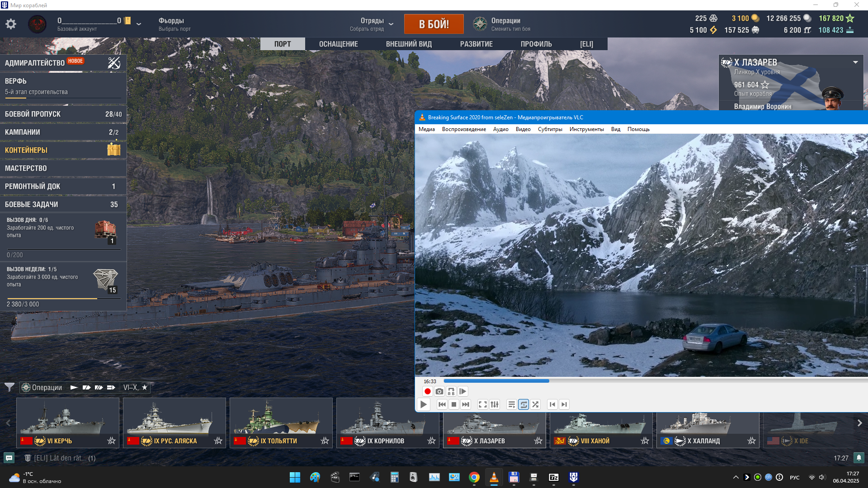Open game settings gear icon
The height and width of the screenshot is (488, 868).
point(11,24)
